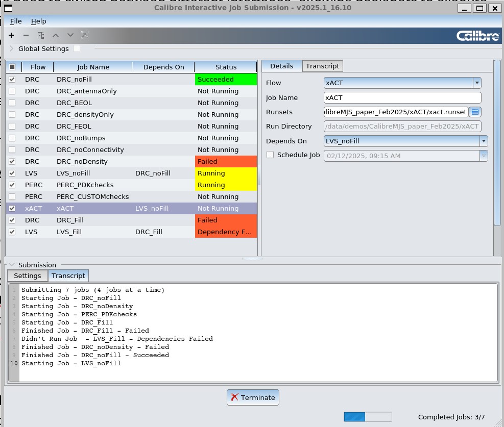
Task: Open the Depends On dropdown showing LVS_noFill
Action: [405, 141]
